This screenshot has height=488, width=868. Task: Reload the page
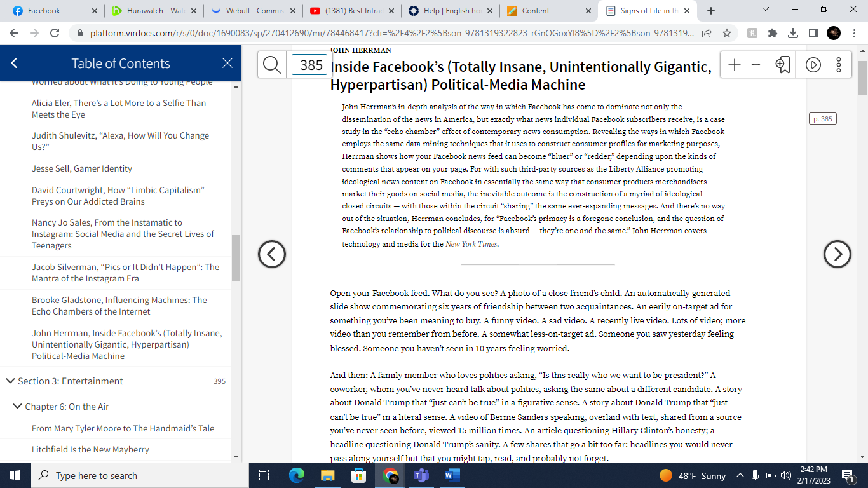tap(55, 33)
